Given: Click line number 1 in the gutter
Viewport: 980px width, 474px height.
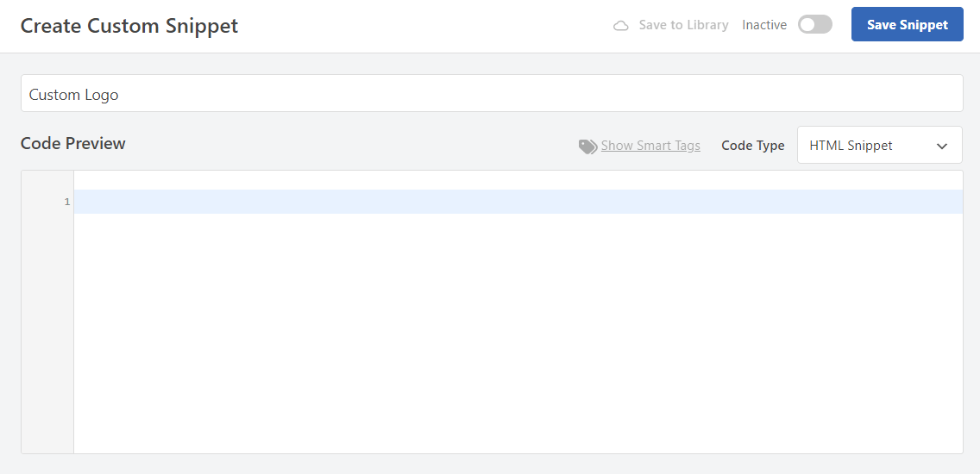Looking at the screenshot, I should (67, 203).
